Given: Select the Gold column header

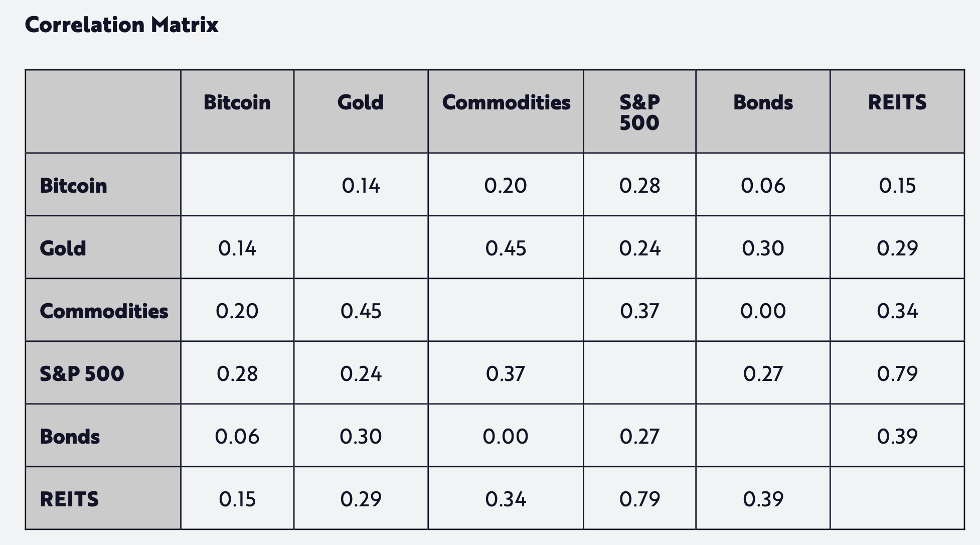Looking at the screenshot, I should pos(361,102).
